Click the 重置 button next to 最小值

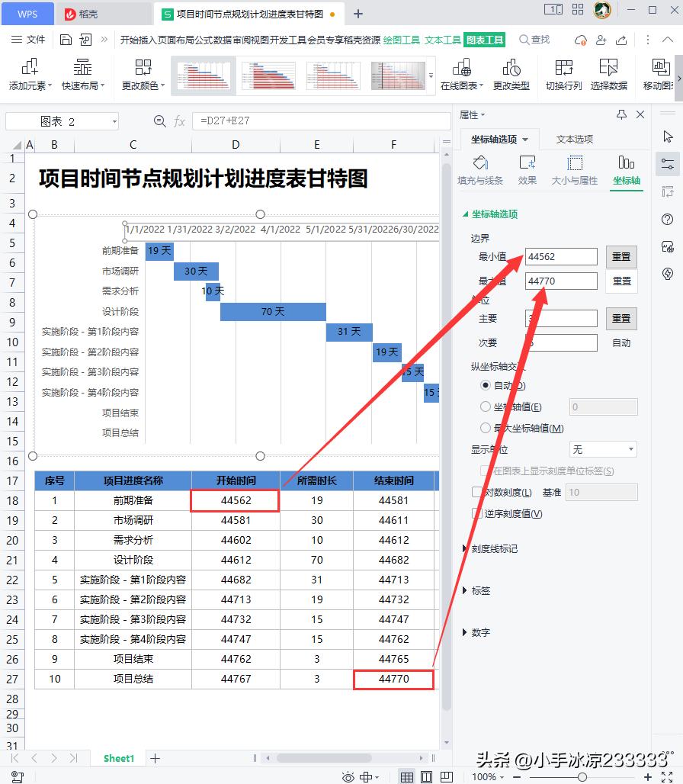coord(620,256)
